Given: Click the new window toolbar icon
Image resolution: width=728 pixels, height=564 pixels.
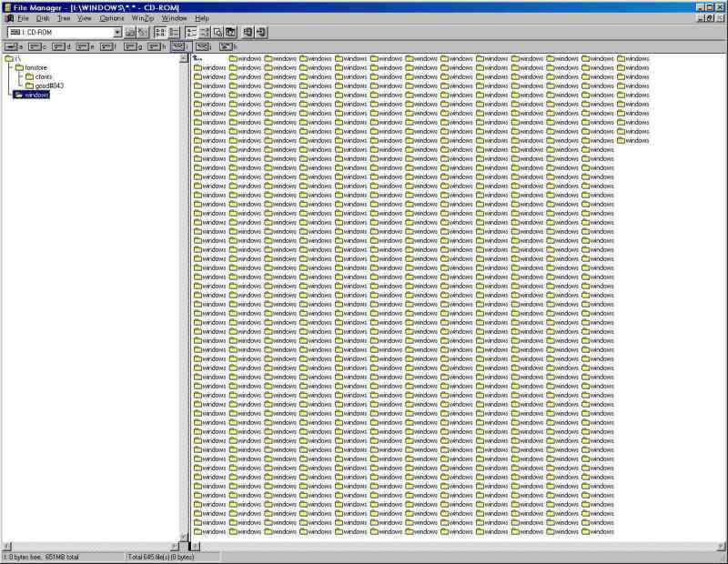Looking at the screenshot, I should (248, 32).
